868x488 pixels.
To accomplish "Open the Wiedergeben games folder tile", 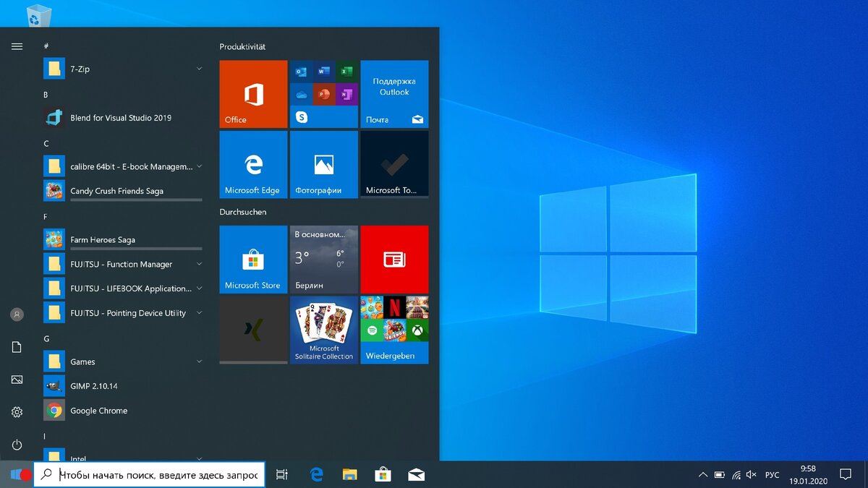I will pyautogui.click(x=394, y=330).
